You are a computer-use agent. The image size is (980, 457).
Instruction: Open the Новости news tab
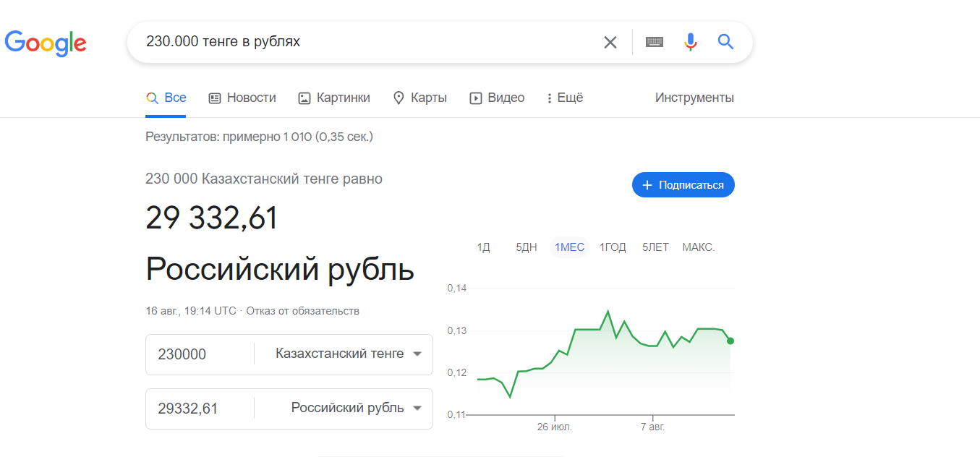coord(242,98)
